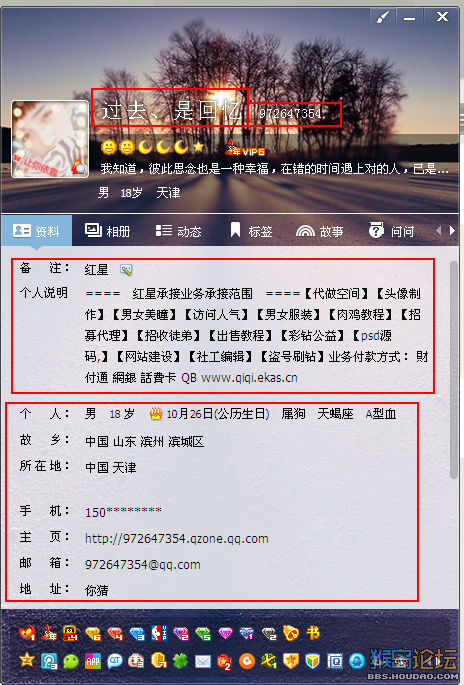Viewport: 464px width, 685px height.
Task: Click the profile panel vertical scrollbar
Action: (x=454, y=370)
